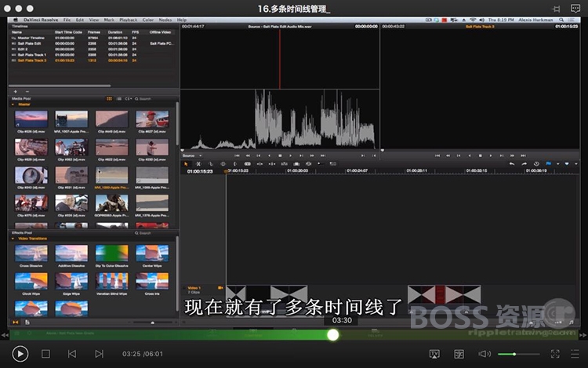Select the highlighted Salt Flats Track 3 timeline
The width and height of the screenshot is (588, 368).
click(93, 60)
